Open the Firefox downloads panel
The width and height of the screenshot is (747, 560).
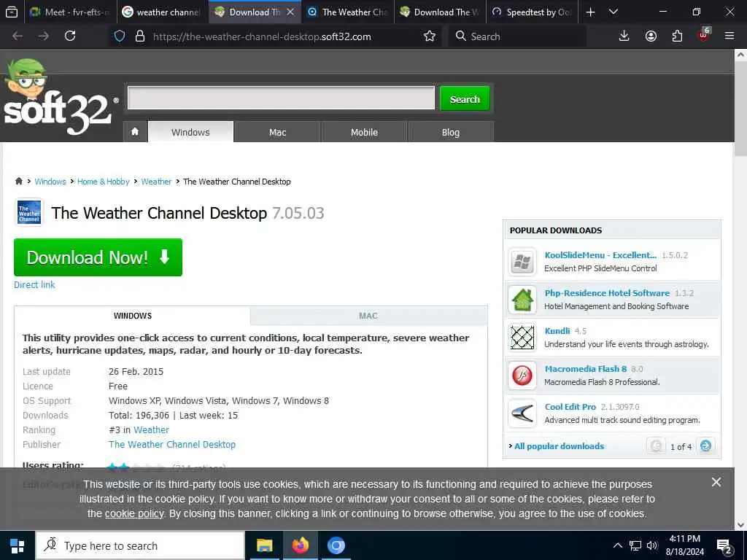[624, 36]
